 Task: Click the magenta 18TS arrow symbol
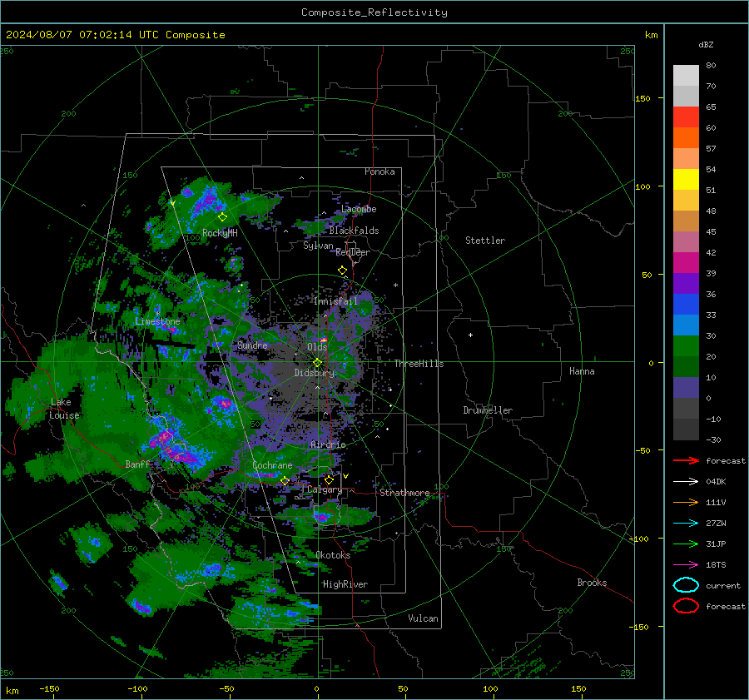point(686,565)
